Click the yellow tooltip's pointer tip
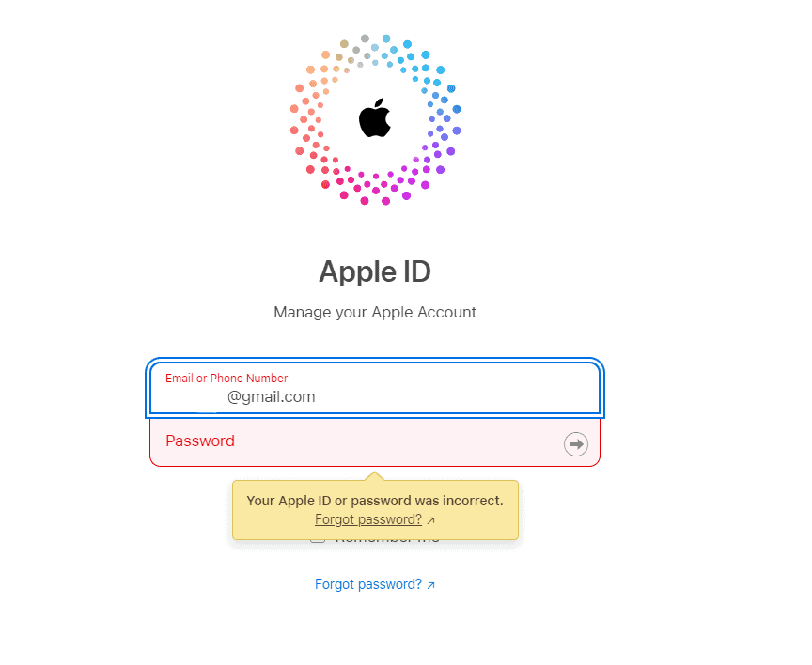Viewport: 812px width, 665px height. tap(374, 476)
